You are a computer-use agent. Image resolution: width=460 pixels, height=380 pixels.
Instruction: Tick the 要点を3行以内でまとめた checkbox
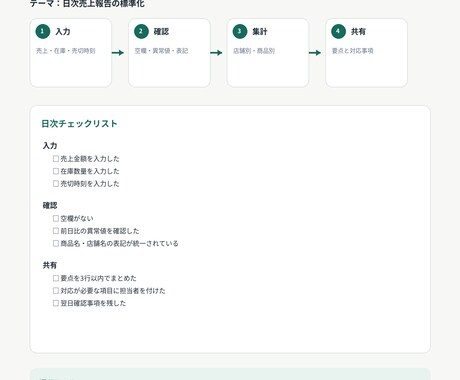pos(56,278)
